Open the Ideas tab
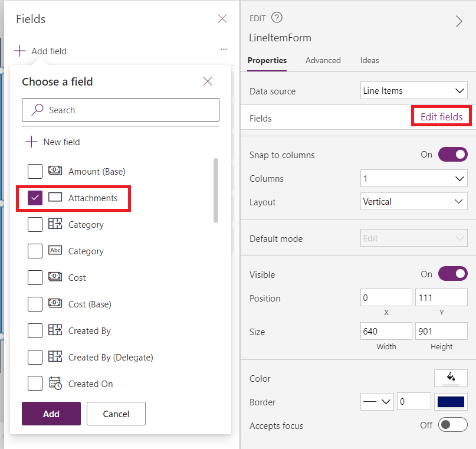The width and height of the screenshot is (476, 449). (369, 60)
